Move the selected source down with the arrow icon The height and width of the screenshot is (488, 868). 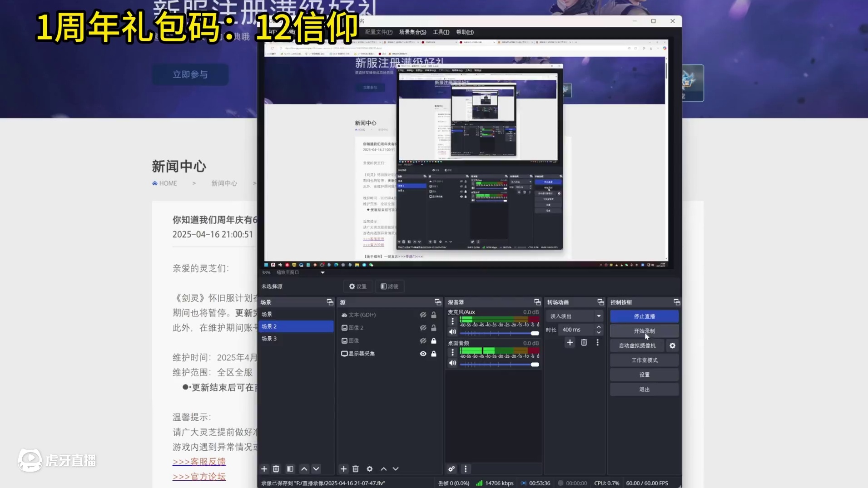click(x=396, y=468)
